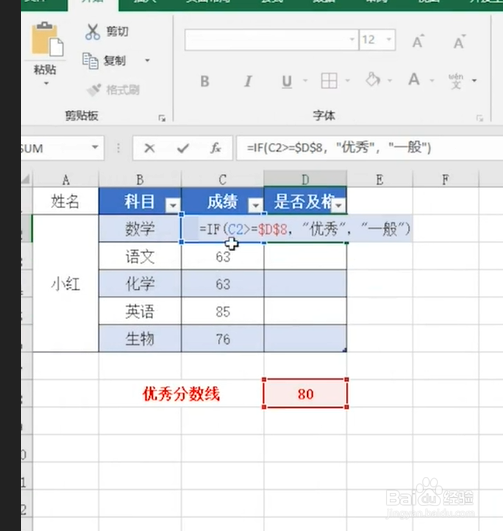This screenshot has width=503, height=531.
Task: Click the 优秀分数线 label cell
Action: pos(181,394)
